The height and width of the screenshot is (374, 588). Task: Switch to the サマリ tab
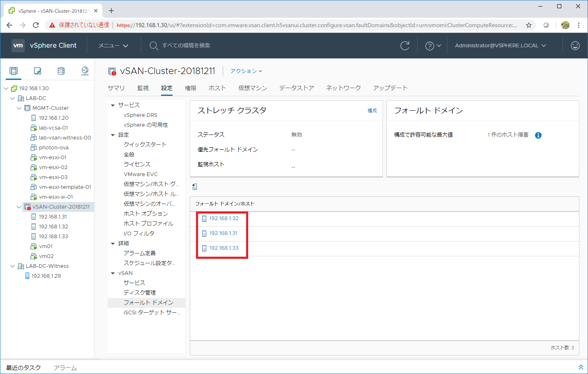(116, 88)
